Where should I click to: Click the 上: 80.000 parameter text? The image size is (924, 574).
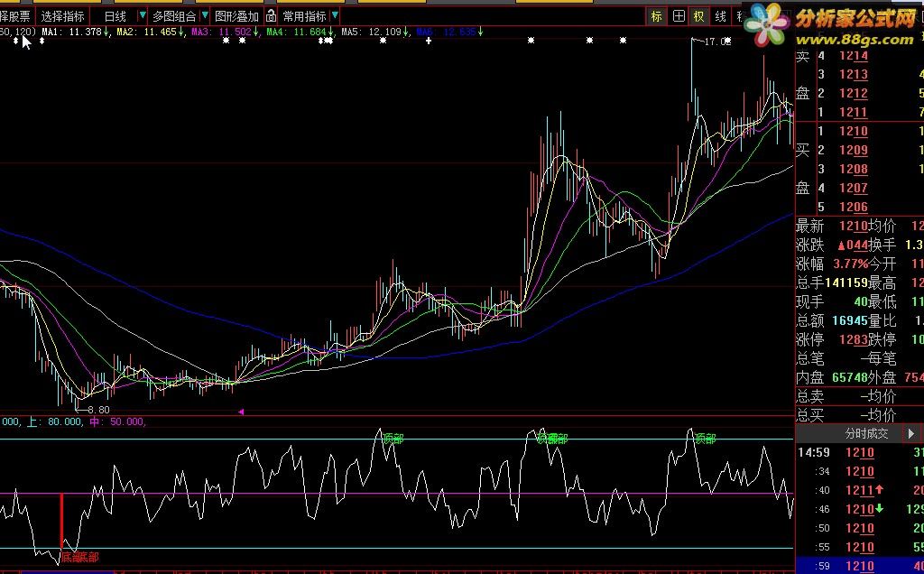54,421
